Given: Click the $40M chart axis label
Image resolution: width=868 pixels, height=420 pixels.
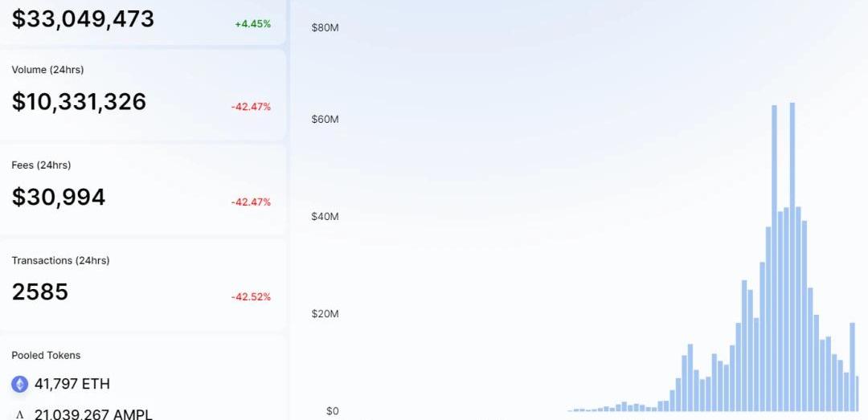Looking at the screenshot, I should click(x=325, y=217).
